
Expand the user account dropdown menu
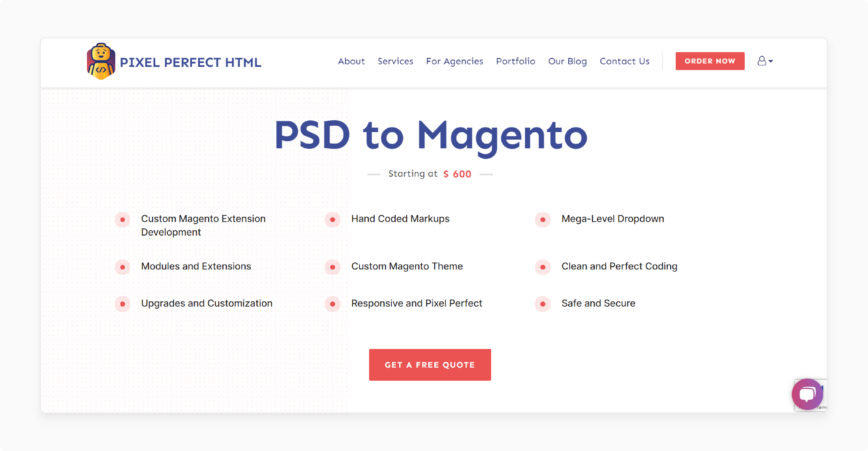click(x=764, y=61)
